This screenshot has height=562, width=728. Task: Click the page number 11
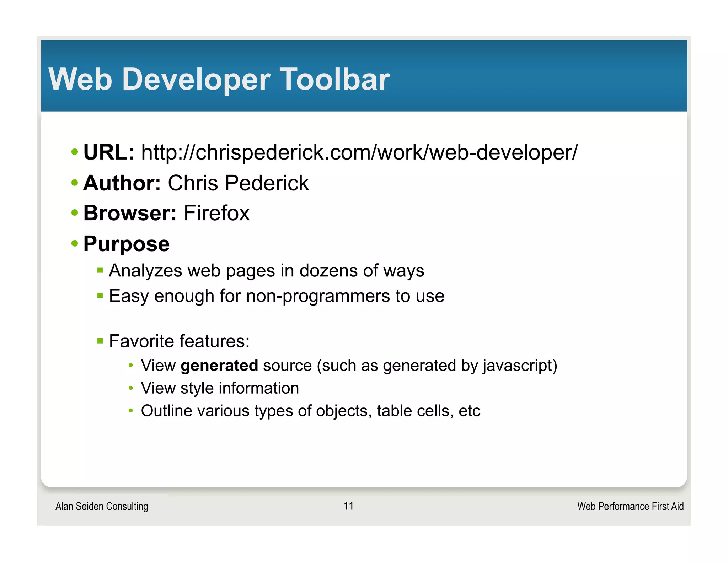[348, 506]
